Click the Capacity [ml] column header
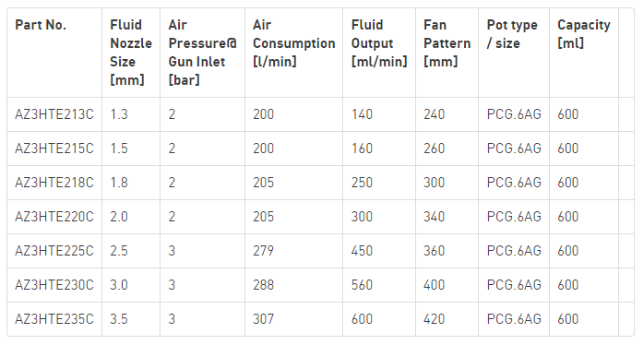The width and height of the screenshot is (644, 345). [584, 34]
